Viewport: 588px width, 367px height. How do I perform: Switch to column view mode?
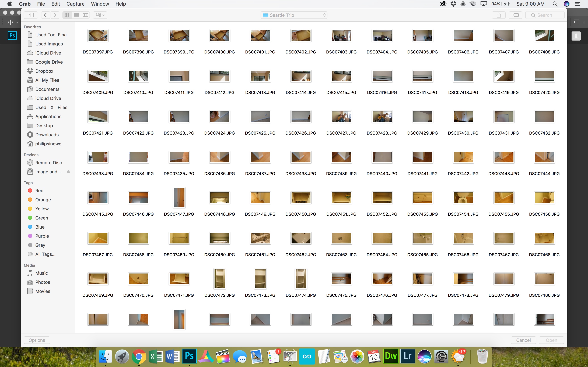(x=85, y=15)
